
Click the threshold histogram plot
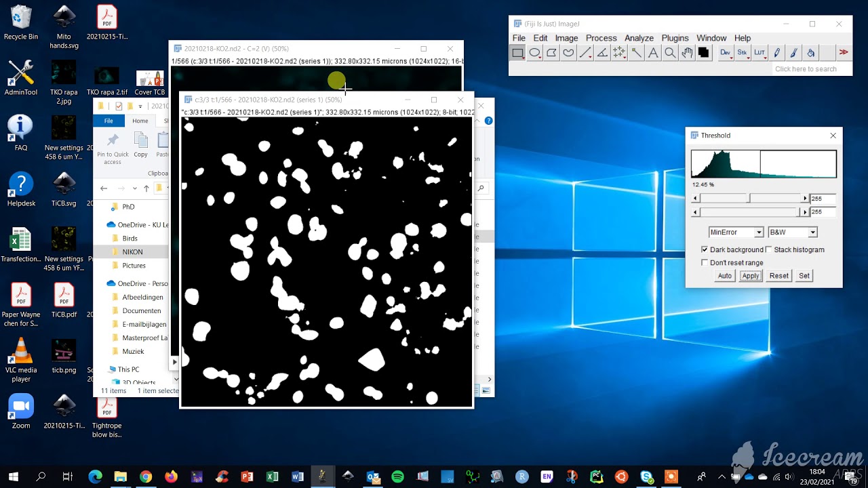[764, 164]
